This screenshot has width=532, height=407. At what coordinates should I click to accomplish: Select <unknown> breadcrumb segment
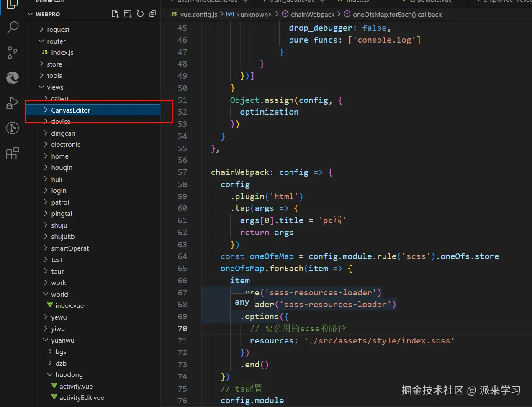pos(254,14)
